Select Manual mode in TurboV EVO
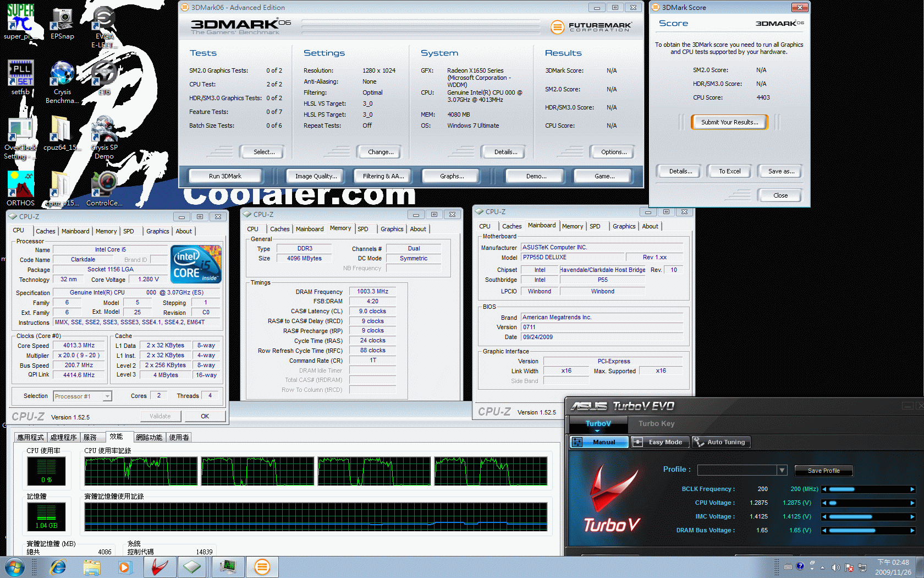Image resolution: width=924 pixels, height=578 pixels. [x=599, y=442]
